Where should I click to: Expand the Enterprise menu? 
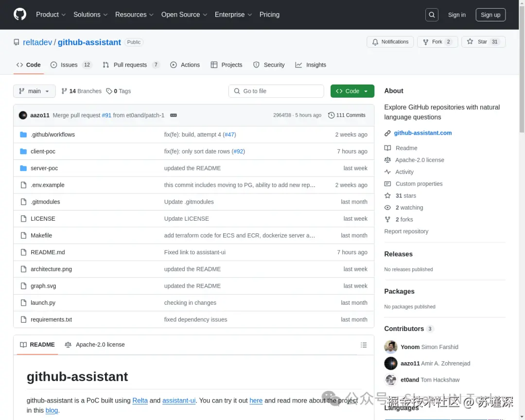coord(233,15)
